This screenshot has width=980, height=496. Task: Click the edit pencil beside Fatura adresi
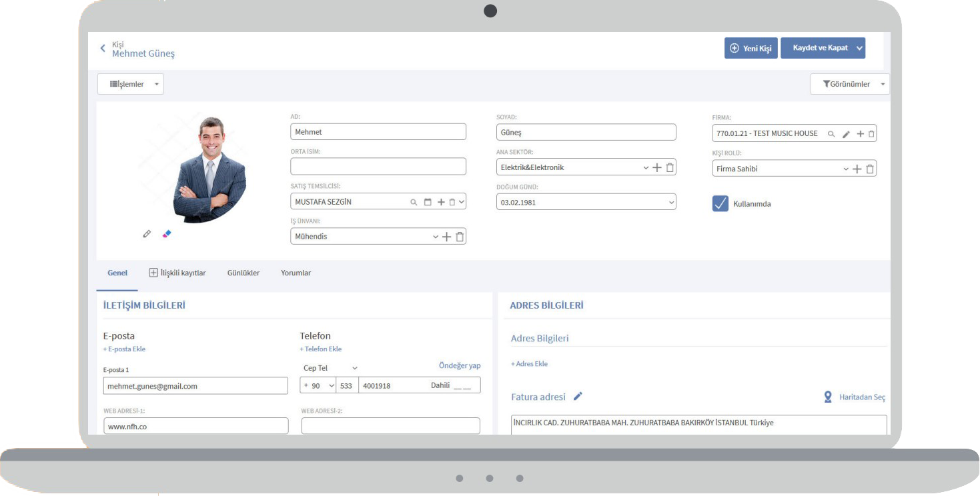click(x=578, y=397)
